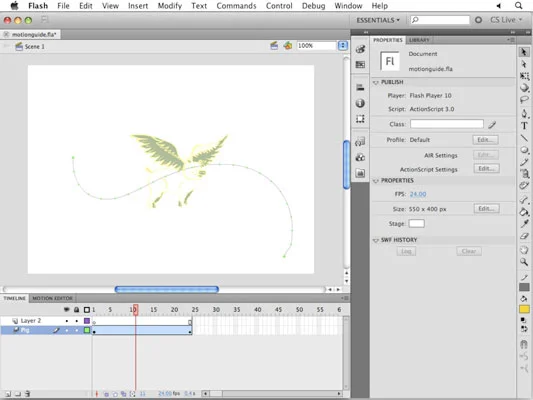Toggle lock on Layer 2
The height and width of the screenshot is (400, 533).
(76, 321)
